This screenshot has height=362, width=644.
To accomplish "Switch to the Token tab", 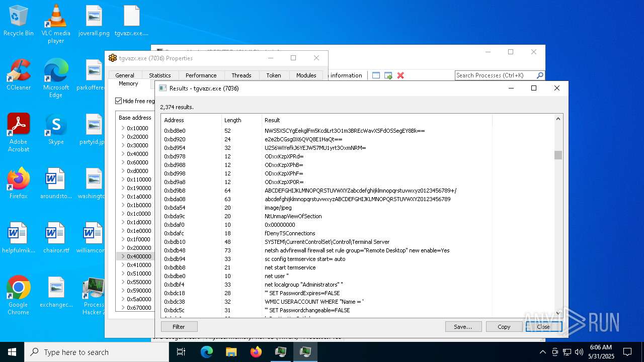I will point(274,75).
